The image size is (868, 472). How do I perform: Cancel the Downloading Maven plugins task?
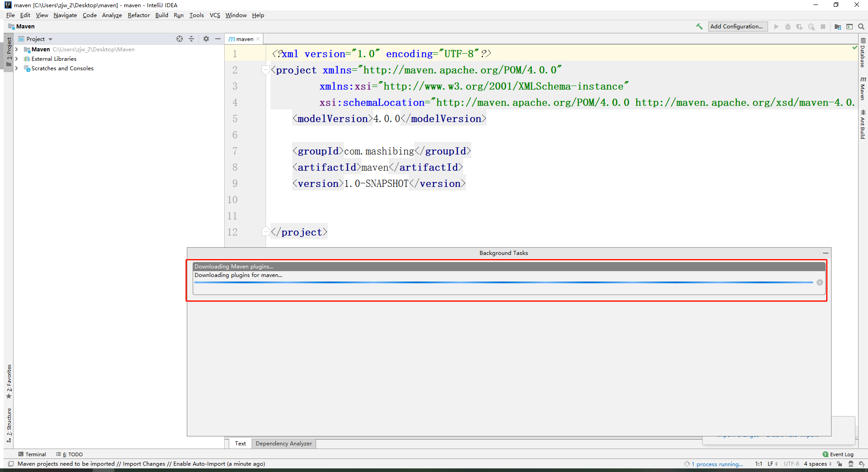point(819,282)
